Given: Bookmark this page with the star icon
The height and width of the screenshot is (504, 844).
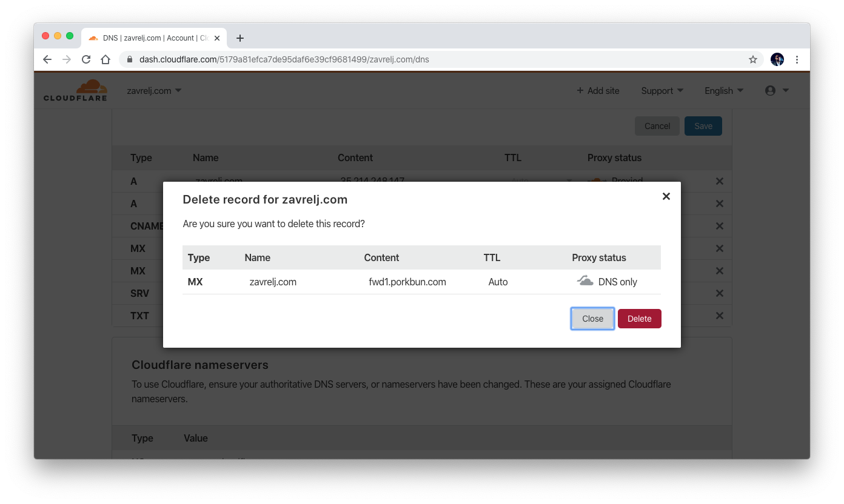Looking at the screenshot, I should (752, 59).
